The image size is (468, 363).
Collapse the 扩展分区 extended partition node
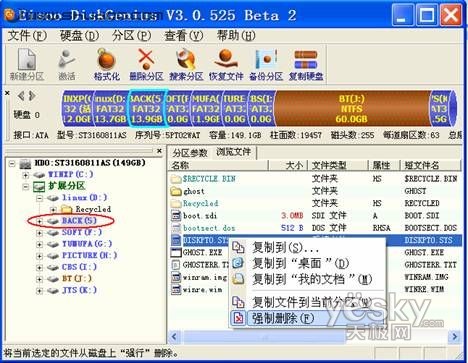coord(26,186)
